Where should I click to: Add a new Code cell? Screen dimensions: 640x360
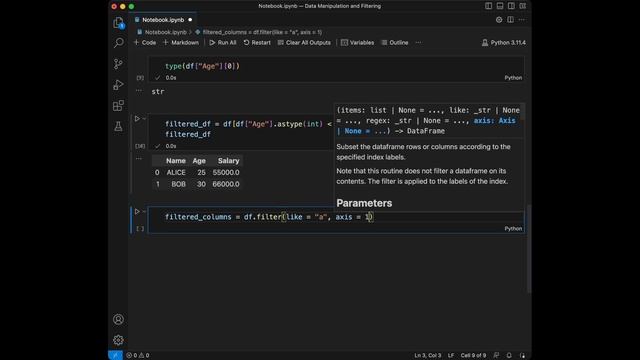coord(145,42)
